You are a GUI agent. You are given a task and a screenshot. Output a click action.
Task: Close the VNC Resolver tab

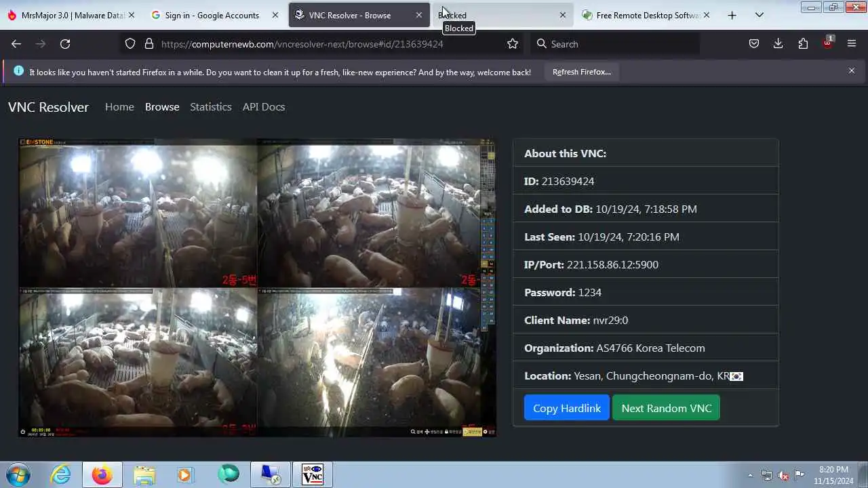[x=418, y=15]
